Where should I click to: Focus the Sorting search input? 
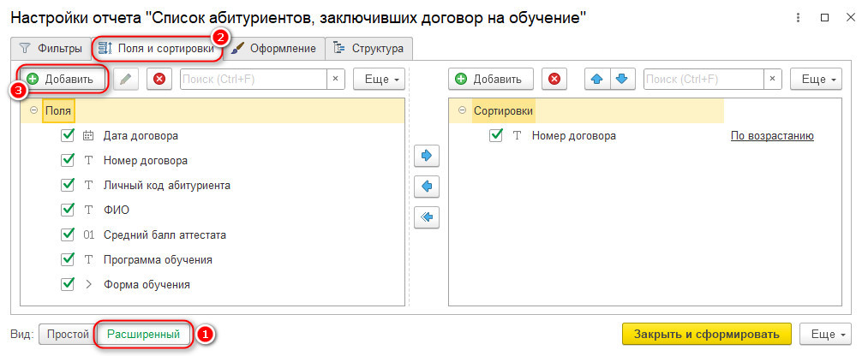click(704, 79)
